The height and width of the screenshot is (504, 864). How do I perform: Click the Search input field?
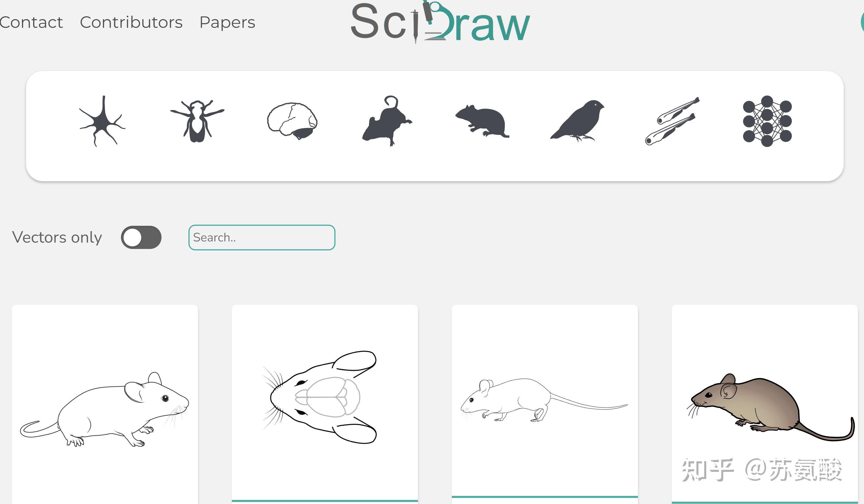pyautogui.click(x=262, y=237)
